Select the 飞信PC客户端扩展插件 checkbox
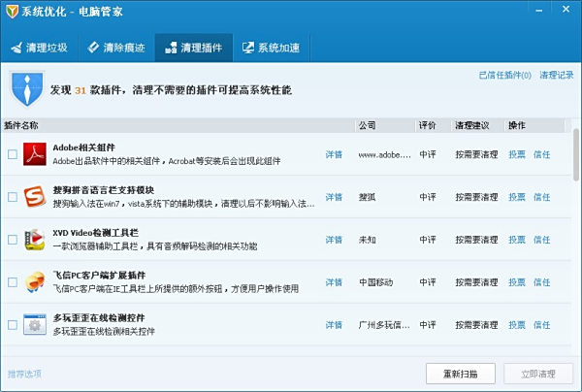This screenshot has height=392, width=582. click(x=13, y=282)
